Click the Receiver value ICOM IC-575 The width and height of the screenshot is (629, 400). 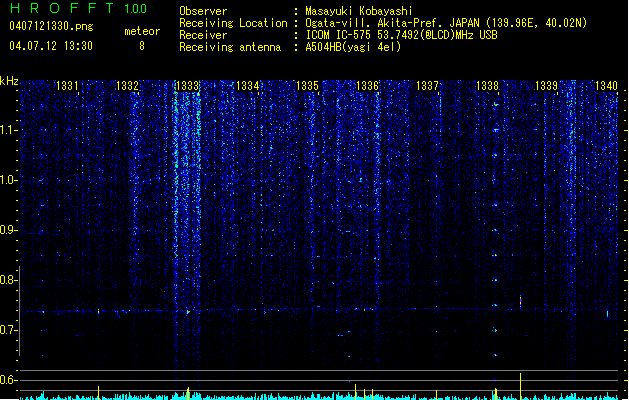[x=338, y=35]
